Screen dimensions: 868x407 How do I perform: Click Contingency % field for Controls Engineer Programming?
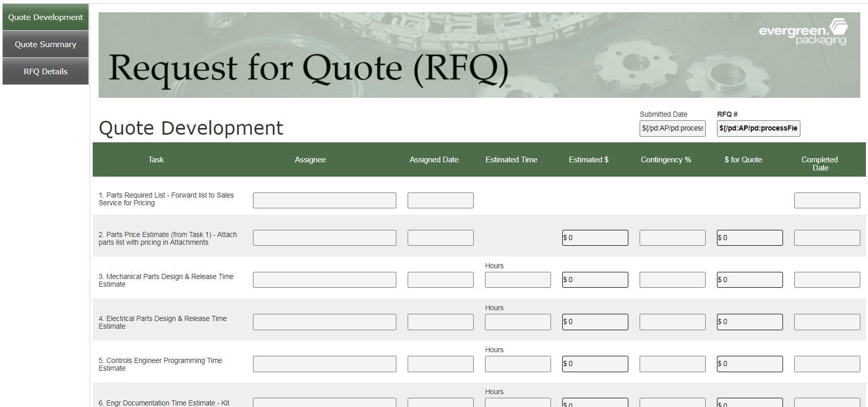[x=672, y=364]
